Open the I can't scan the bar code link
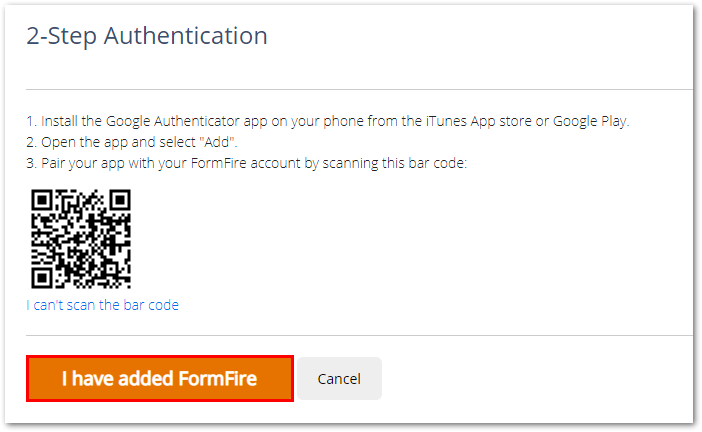This screenshot has height=432, width=702. pos(103,305)
